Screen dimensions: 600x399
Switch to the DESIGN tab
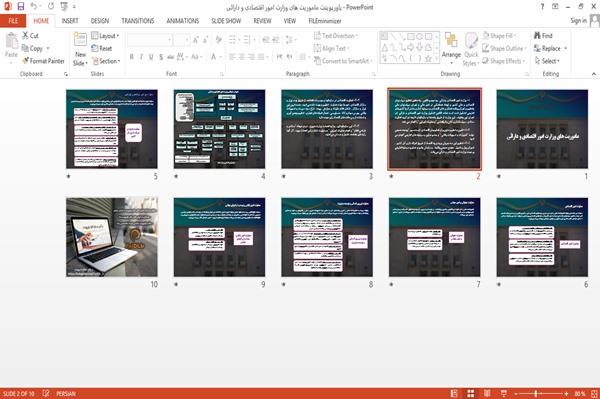tap(100, 21)
